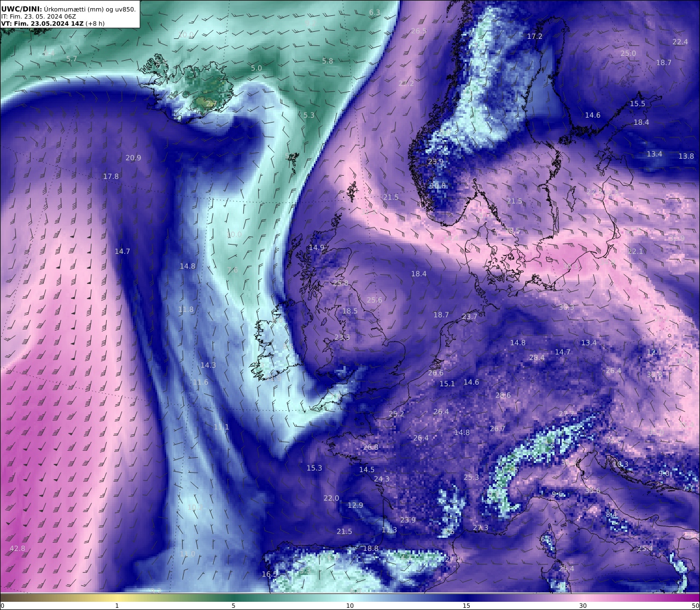The height and width of the screenshot is (610, 700).
Task: Click the 12.9 value on the map
Action: 355,505
